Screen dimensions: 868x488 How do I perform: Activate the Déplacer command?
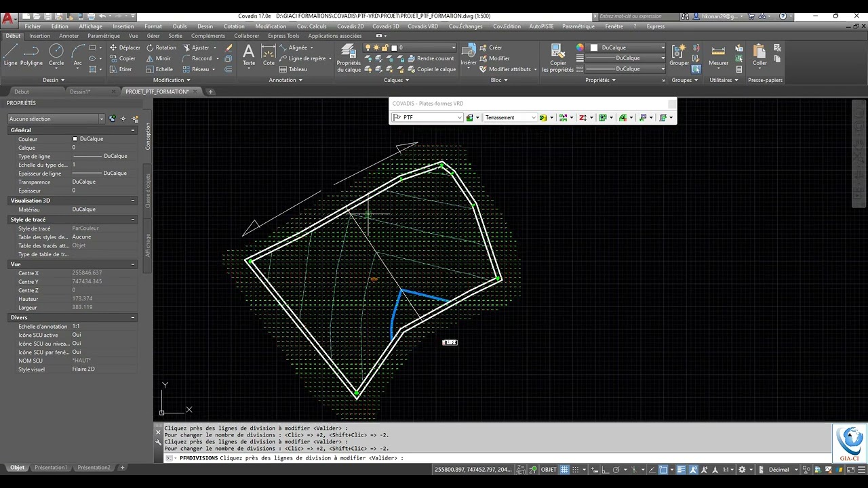pyautogui.click(x=124, y=47)
